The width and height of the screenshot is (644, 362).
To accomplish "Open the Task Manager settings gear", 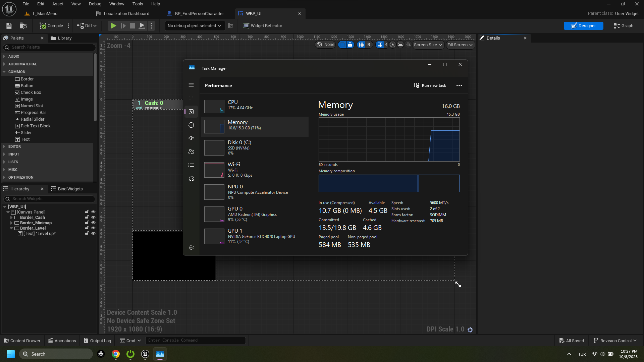I will tap(191, 247).
